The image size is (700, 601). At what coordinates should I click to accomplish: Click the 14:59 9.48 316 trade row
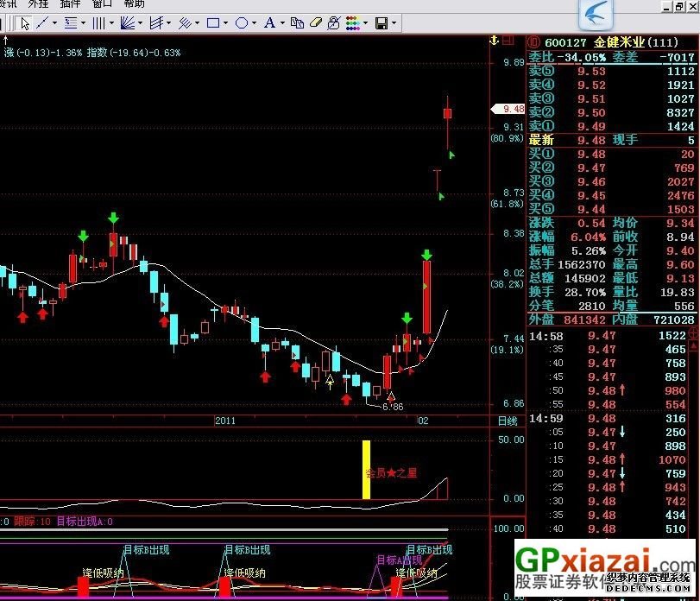coord(607,419)
